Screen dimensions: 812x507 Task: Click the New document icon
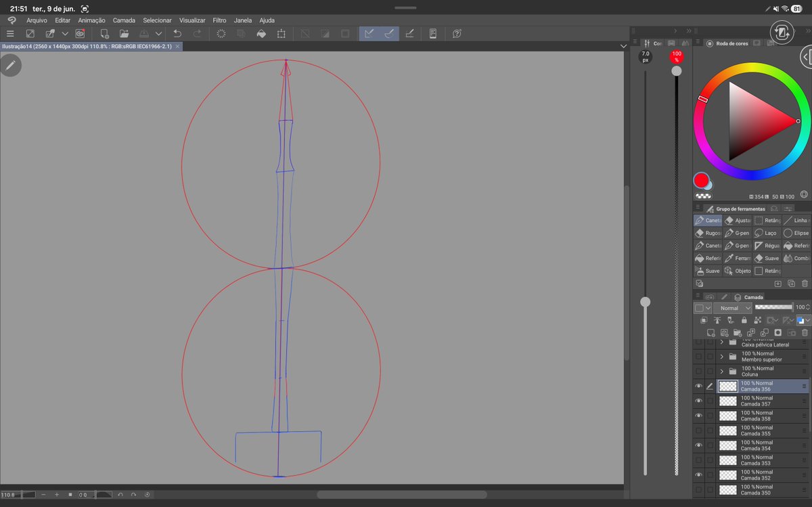pos(104,33)
